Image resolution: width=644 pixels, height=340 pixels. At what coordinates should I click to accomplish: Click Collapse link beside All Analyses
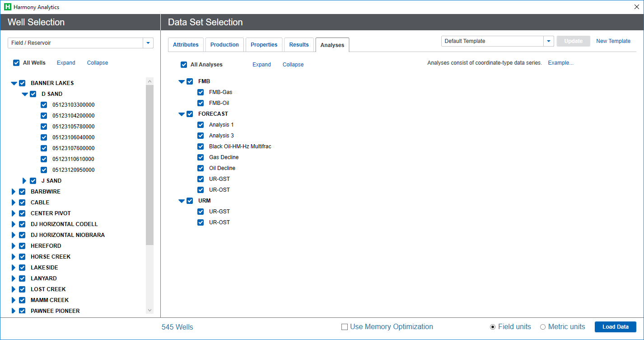pyautogui.click(x=293, y=65)
